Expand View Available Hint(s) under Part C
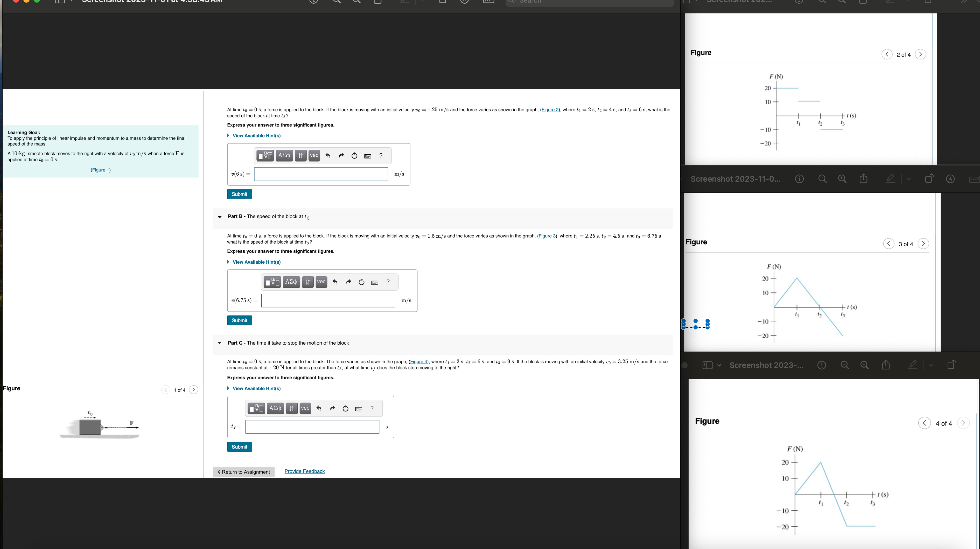 (256, 388)
